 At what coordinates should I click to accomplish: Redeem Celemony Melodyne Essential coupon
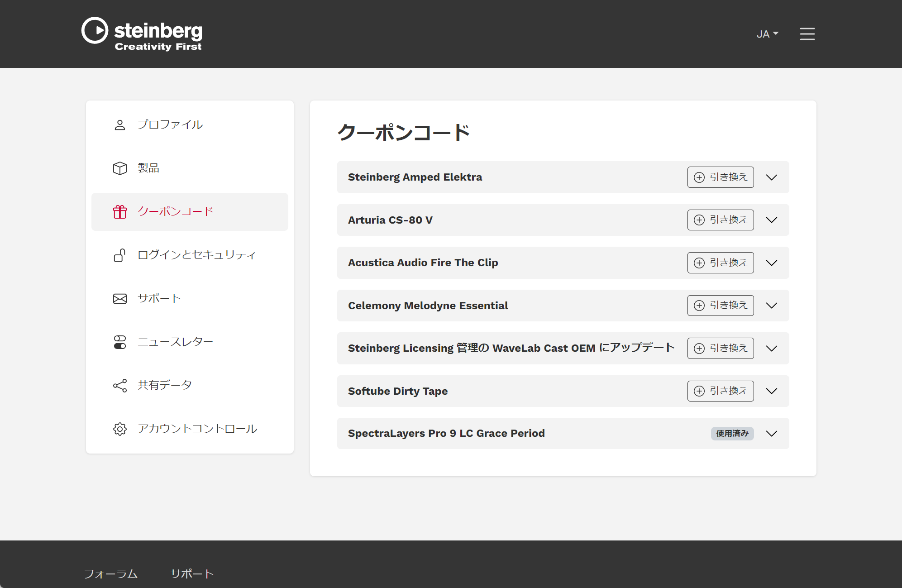pyautogui.click(x=721, y=306)
